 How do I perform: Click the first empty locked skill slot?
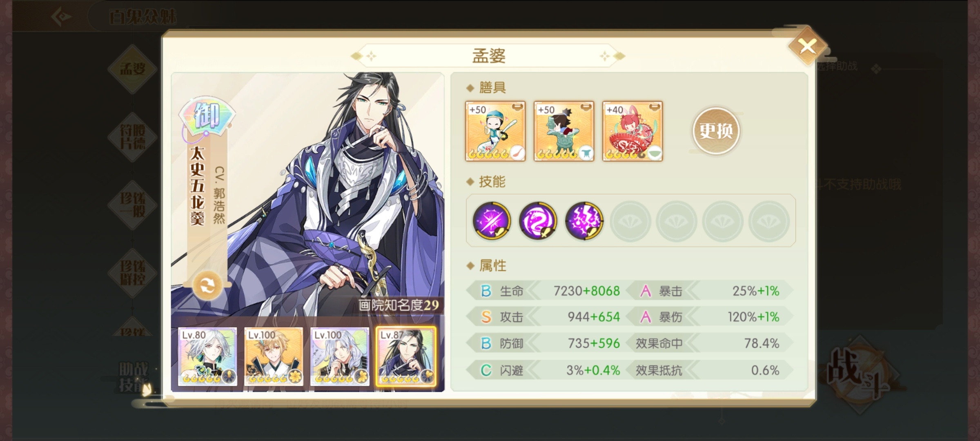630,220
